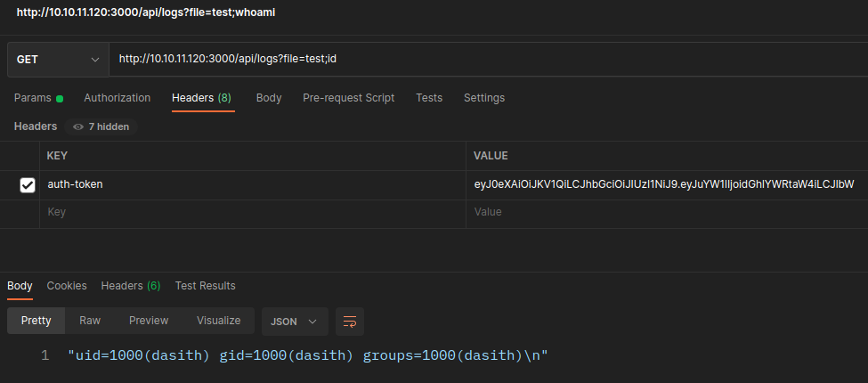Open the Test Results tab
Screen dimensions: 868x383
(x=206, y=286)
